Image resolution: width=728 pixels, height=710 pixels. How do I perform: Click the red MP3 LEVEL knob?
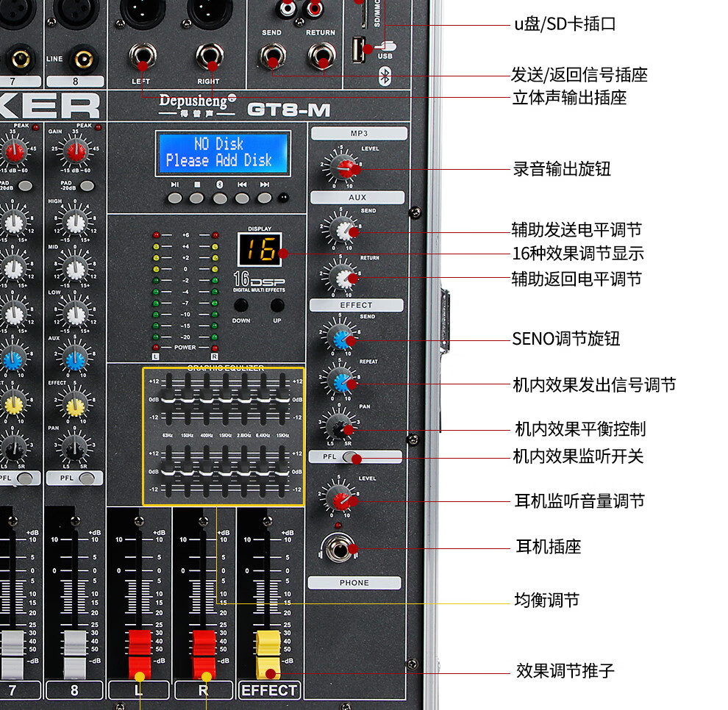point(340,168)
